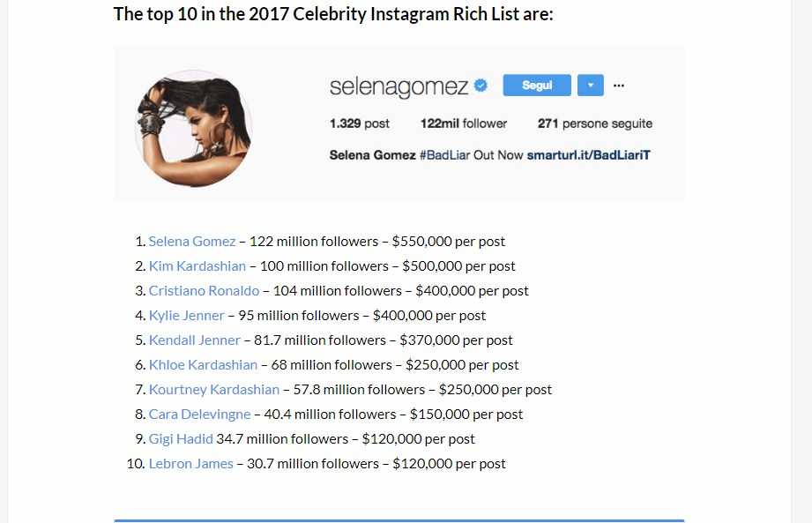Image resolution: width=812 pixels, height=523 pixels.
Task: Click the blue verified badge beside selenagomez
Action: [x=481, y=86]
